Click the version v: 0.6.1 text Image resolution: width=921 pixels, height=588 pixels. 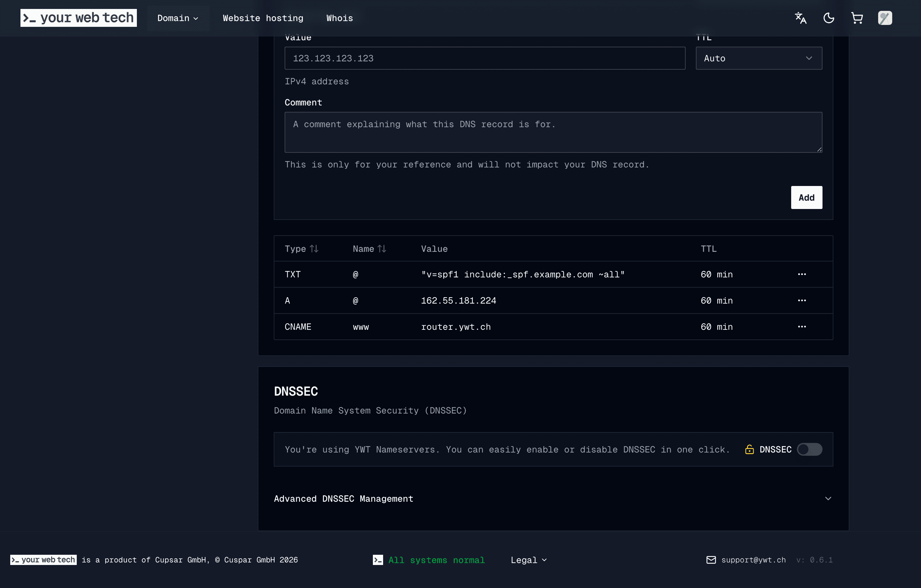pyautogui.click(x=814, y=560)
